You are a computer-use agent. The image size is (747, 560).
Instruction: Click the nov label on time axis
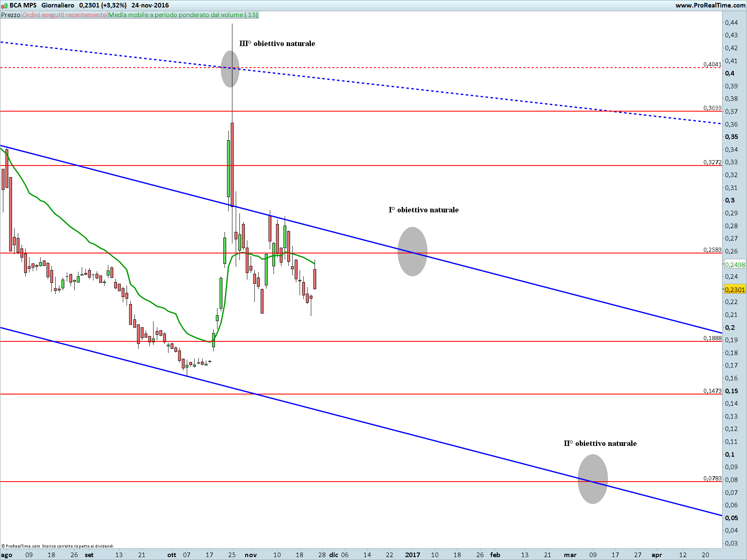pos(251,555)
